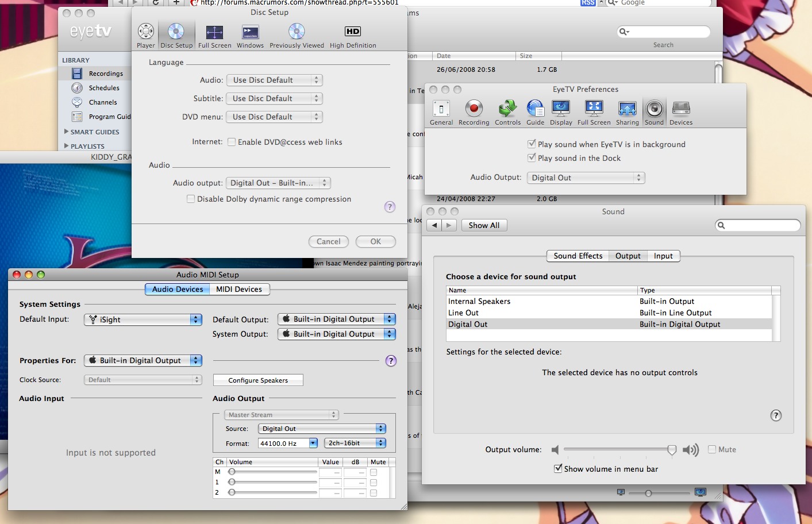The image size is (812, 524).
Task: Mute the output volume in Sound window
Action: point(712,449)
